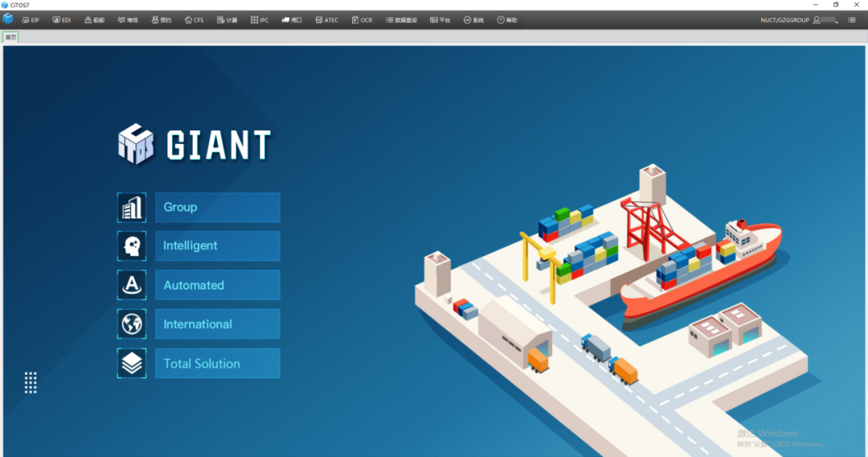Screen dimensions: 868x457
Task: Open the 船舶 (vessel) menu
Action: pos(94,20)
